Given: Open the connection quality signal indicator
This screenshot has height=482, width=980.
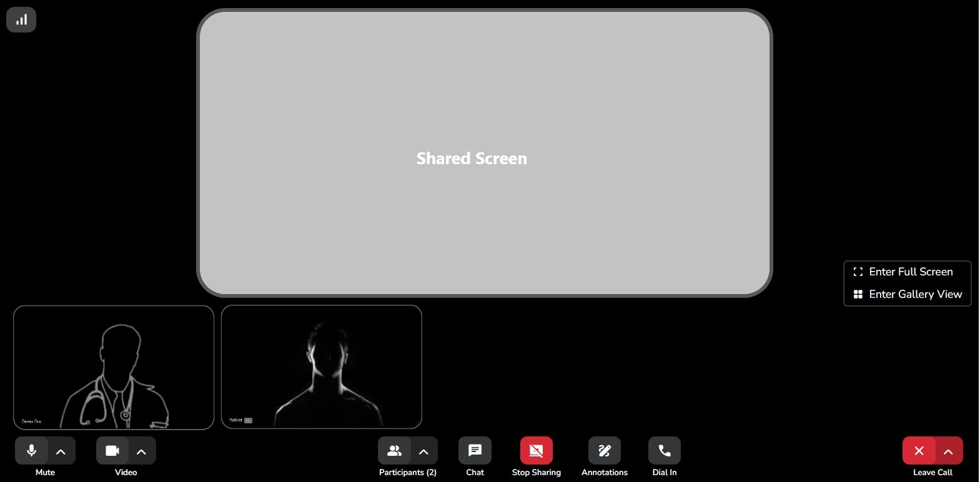Looking at the screenshot, I should point(21,20).
